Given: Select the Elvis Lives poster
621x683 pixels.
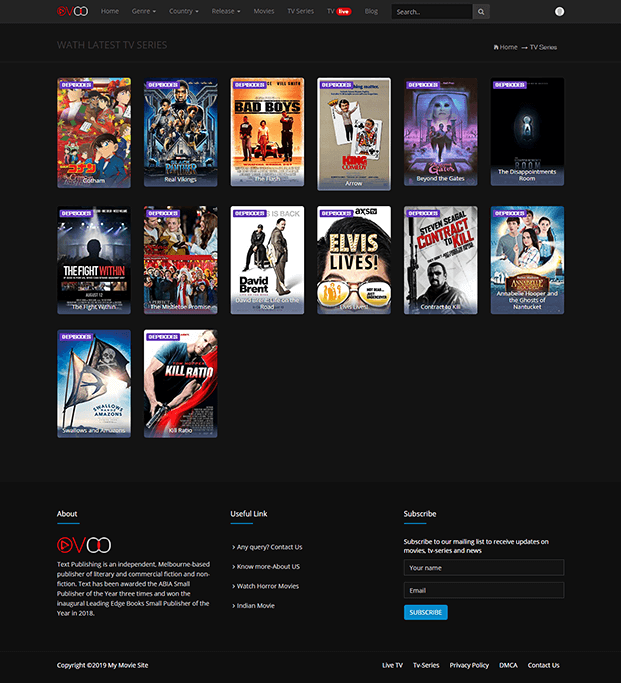Looking at the screenshot, I should pyautogui.click(x=354, y=259).
